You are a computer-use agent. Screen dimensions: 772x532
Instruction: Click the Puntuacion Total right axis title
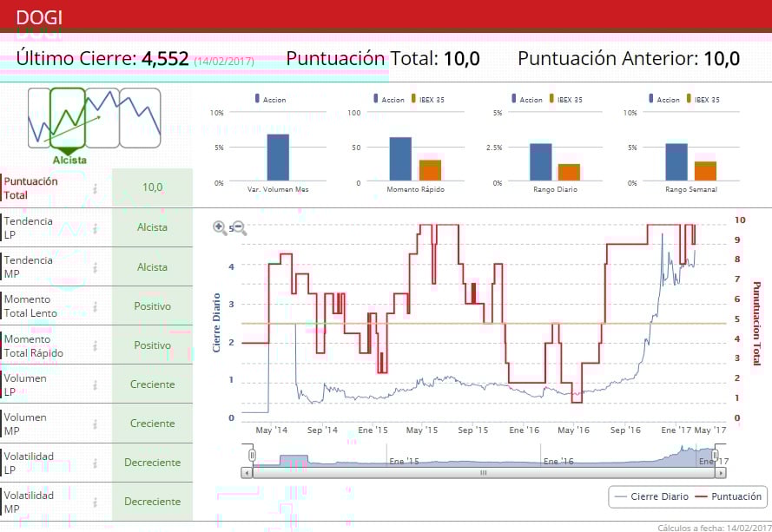[x=756, y=324]
